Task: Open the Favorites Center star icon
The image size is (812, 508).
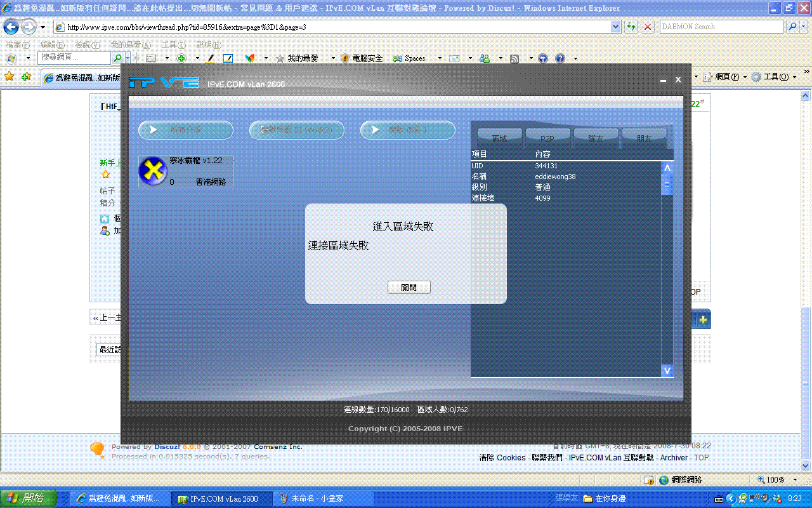Action: [x=10, y=77]
